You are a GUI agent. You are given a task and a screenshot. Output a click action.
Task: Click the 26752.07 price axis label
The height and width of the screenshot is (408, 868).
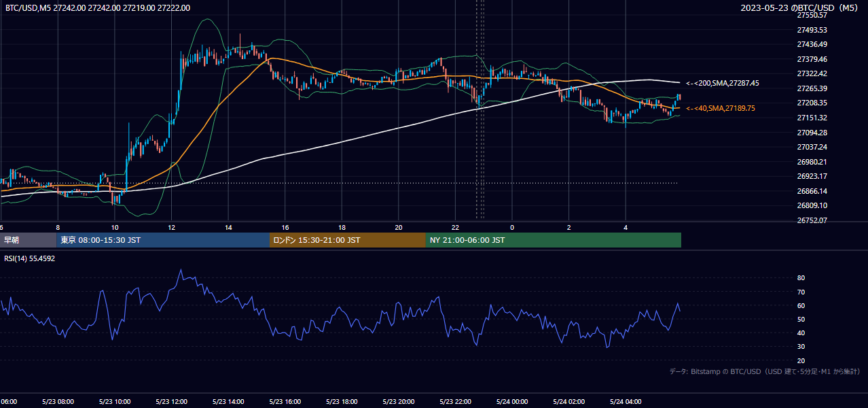(x=812, y=220)
